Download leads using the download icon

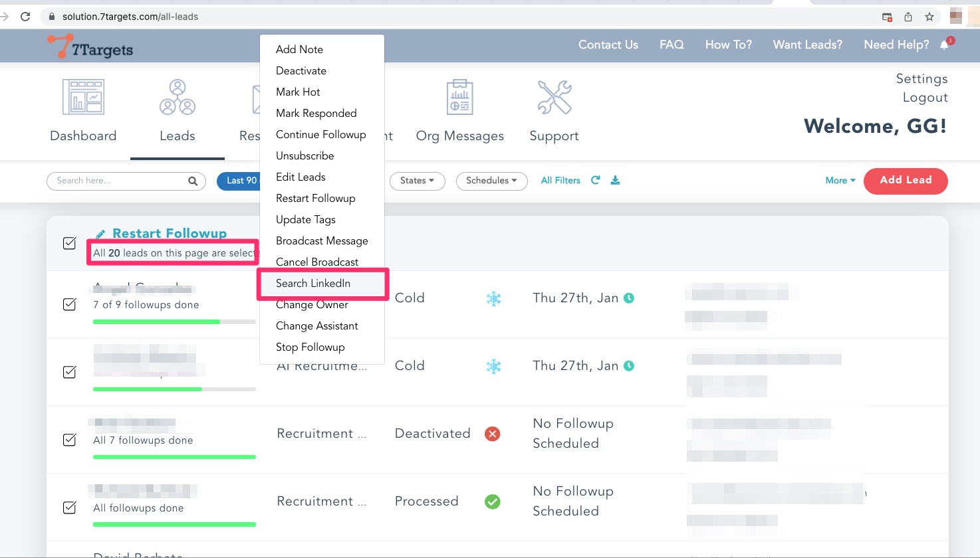coord(616,180)
